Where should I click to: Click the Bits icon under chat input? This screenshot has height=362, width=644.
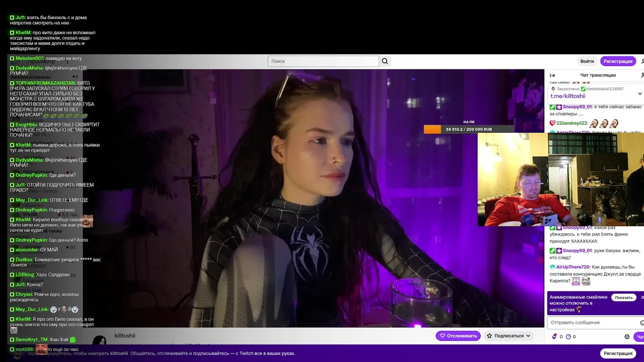[x=554, y=337]
